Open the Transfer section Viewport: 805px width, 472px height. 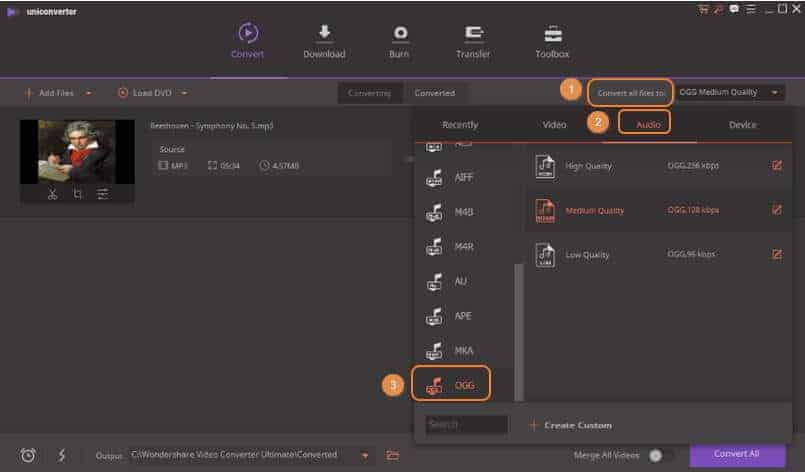tap(473, 41)
